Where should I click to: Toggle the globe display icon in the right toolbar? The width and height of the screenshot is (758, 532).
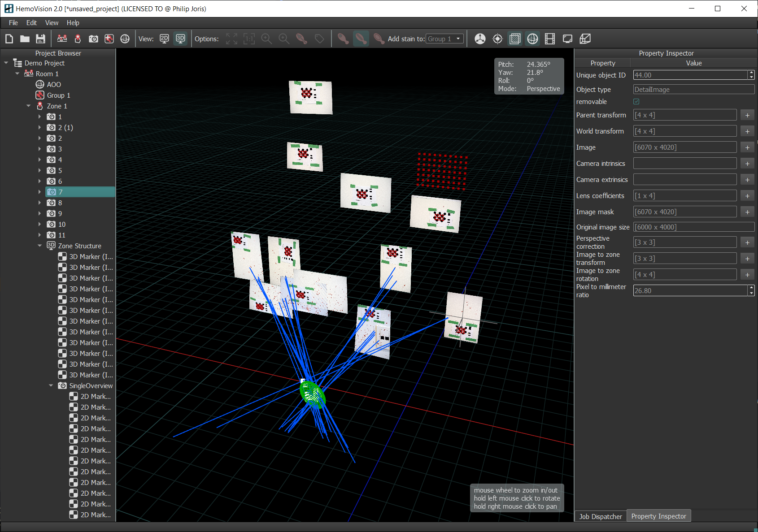[x=532, y=39]
